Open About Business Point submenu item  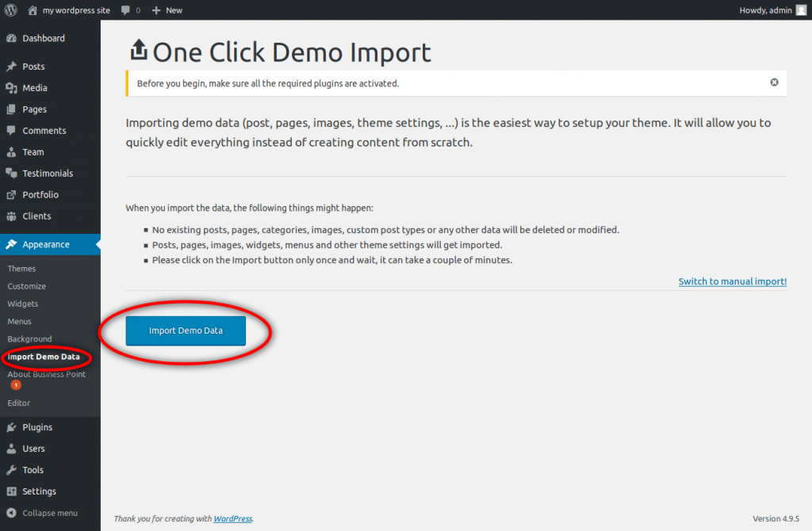(46, 374)
